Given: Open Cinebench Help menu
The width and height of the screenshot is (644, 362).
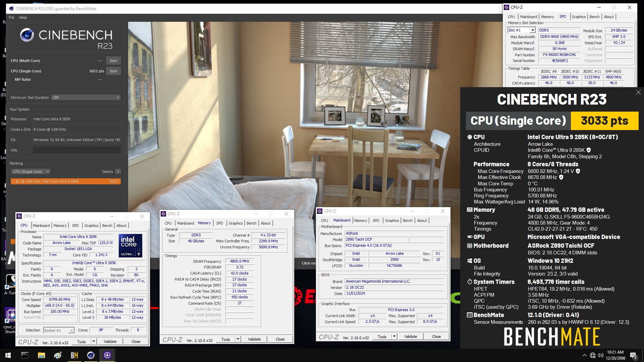Looking at the screenshot, I should (23, 17).
